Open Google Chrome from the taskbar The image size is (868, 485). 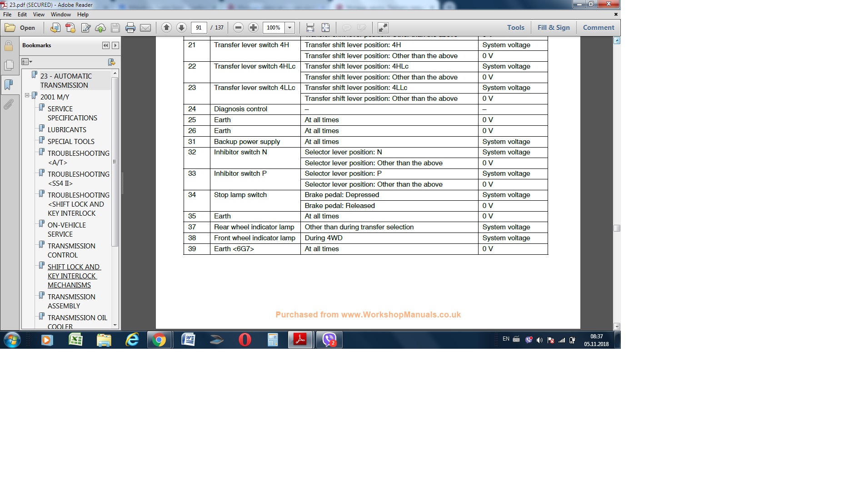coord(159,340)
